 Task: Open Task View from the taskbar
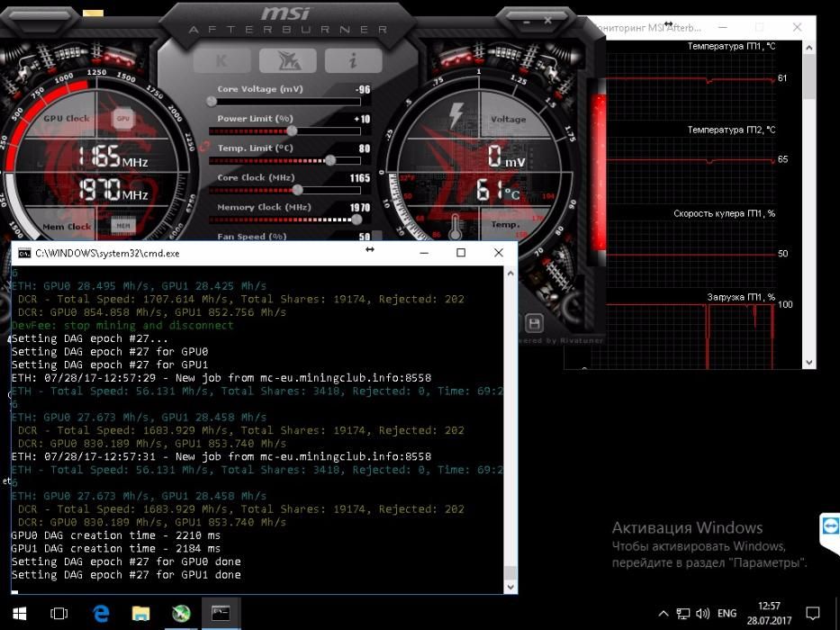tap(59, 614)
